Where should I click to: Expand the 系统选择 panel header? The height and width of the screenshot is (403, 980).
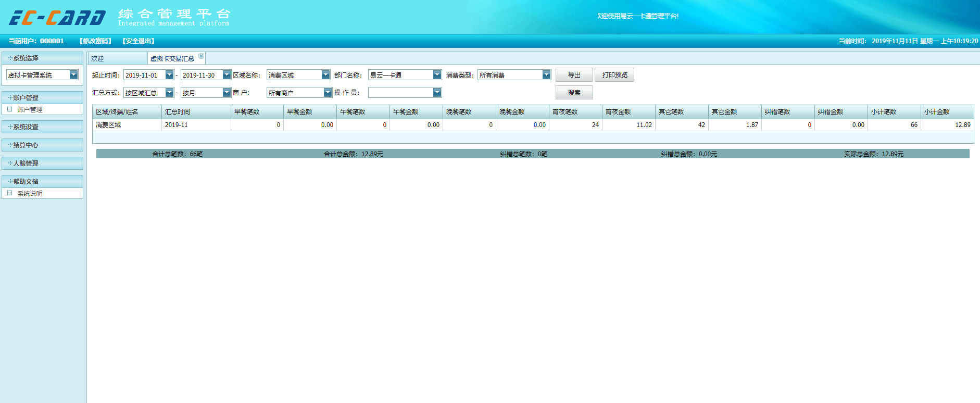pyautogui.click(x=42, y=58)
